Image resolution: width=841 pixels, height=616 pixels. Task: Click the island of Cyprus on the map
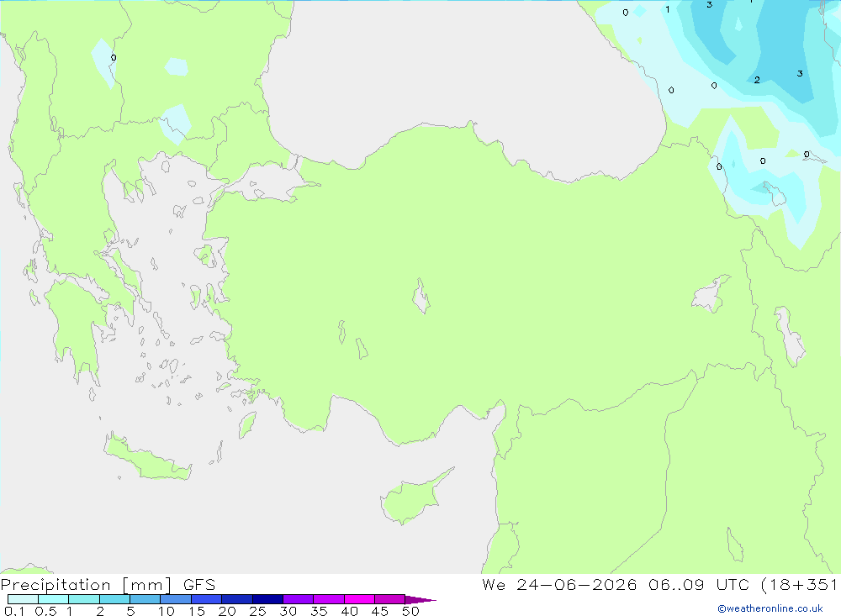[410, 498]
